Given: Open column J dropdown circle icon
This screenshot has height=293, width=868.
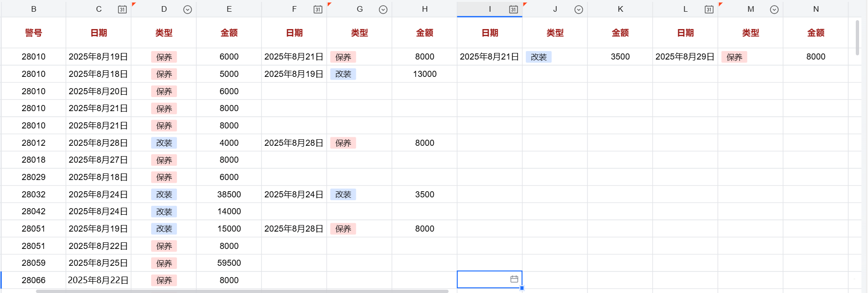Looking at the screenshot, I should pyautogui.click(x=579, y=9).
